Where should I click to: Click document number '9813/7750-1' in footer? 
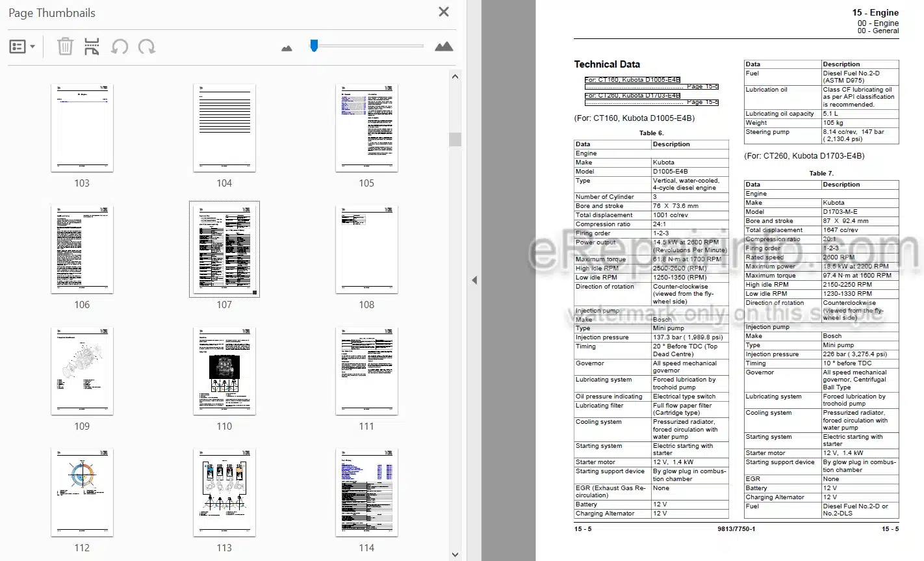click(736, 529)
